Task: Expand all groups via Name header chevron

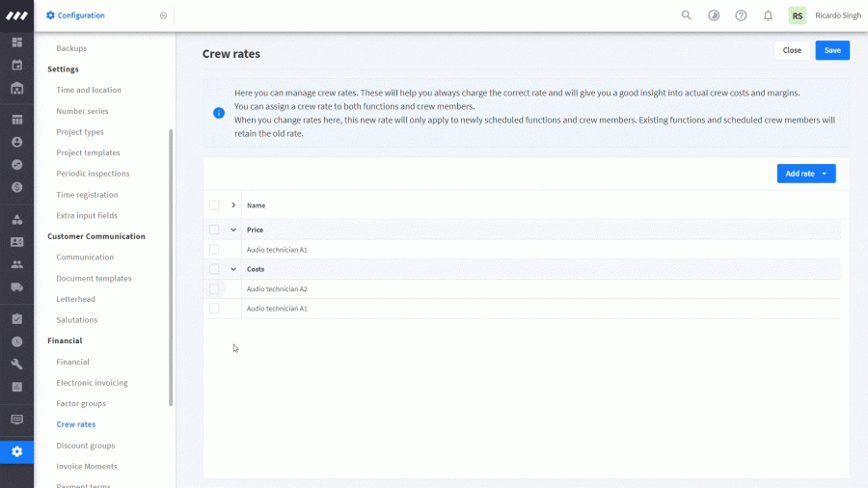Action: tap(233, 205)
